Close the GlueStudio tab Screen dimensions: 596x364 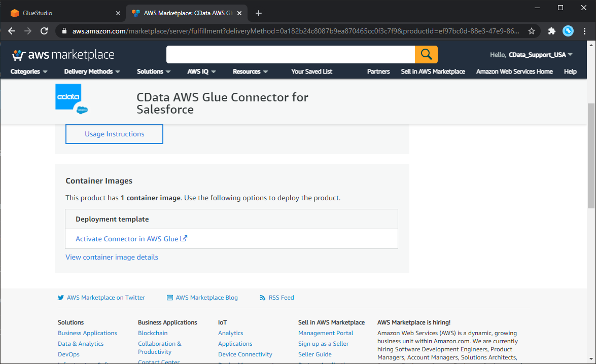click(118, 13)
